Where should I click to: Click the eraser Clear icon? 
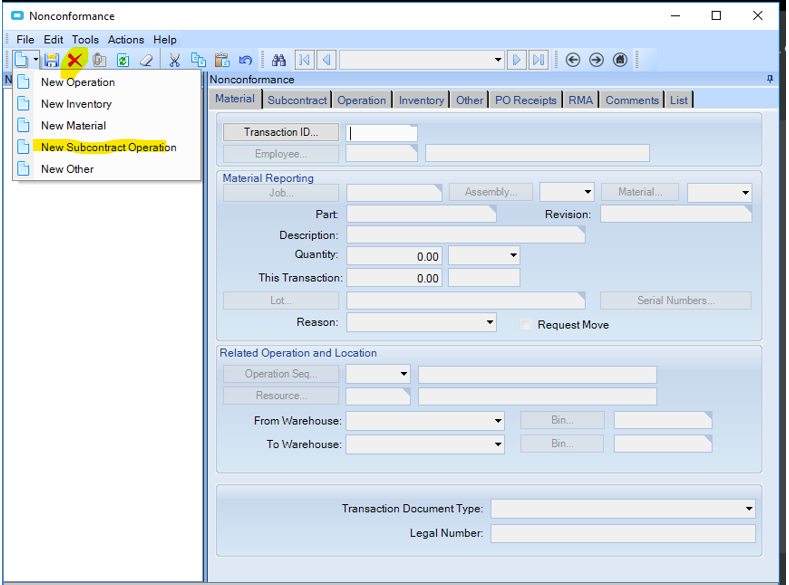coord(147,60)
